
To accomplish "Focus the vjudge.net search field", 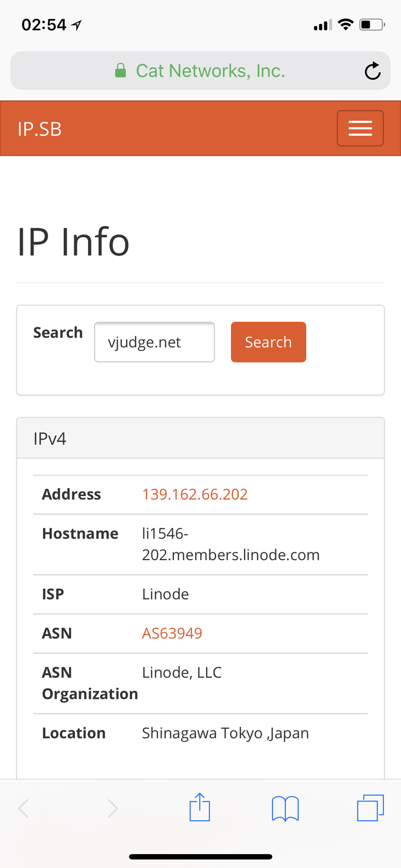I will (154, 342).
